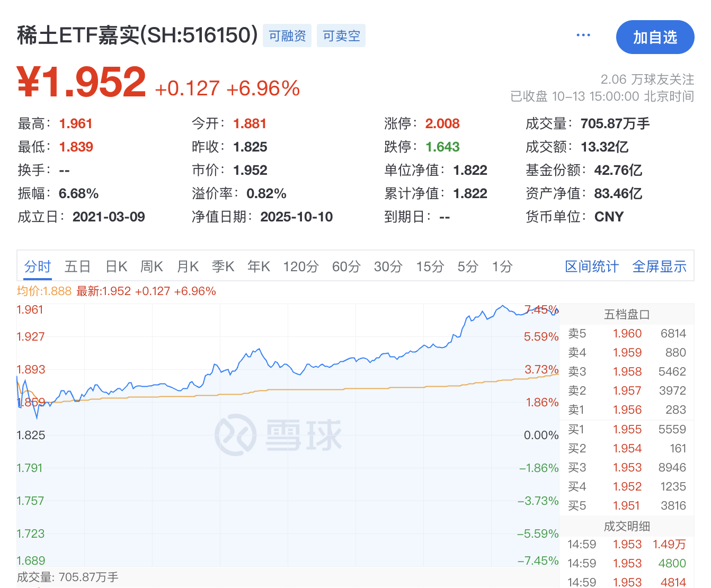The height and width of the screenshot is (588, 711).
Task: Select the 5分 interval tab
Action: click(468, 266)
